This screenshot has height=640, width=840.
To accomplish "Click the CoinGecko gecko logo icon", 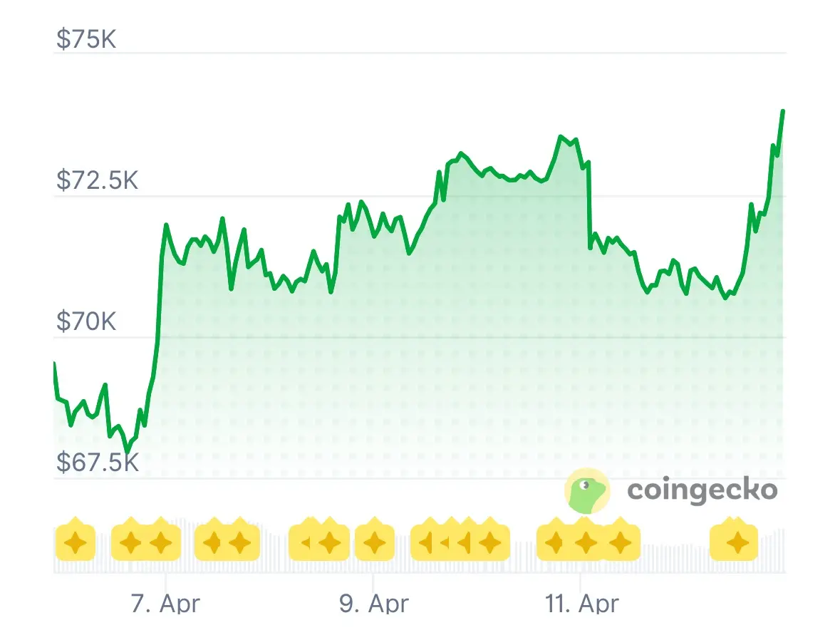I will [586, 490].
